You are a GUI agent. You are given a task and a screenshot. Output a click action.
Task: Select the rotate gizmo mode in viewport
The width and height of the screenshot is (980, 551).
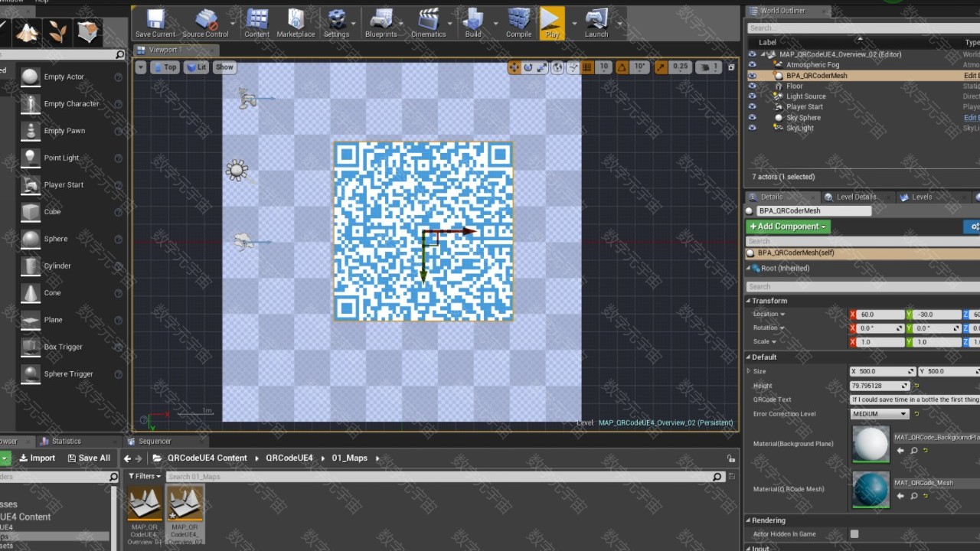click(x=528, y=67)
